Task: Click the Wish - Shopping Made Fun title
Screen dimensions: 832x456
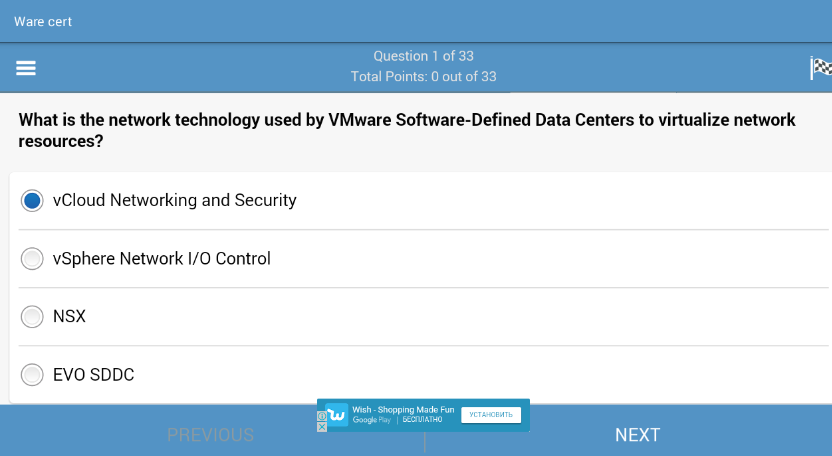Action: pos(403,409)
